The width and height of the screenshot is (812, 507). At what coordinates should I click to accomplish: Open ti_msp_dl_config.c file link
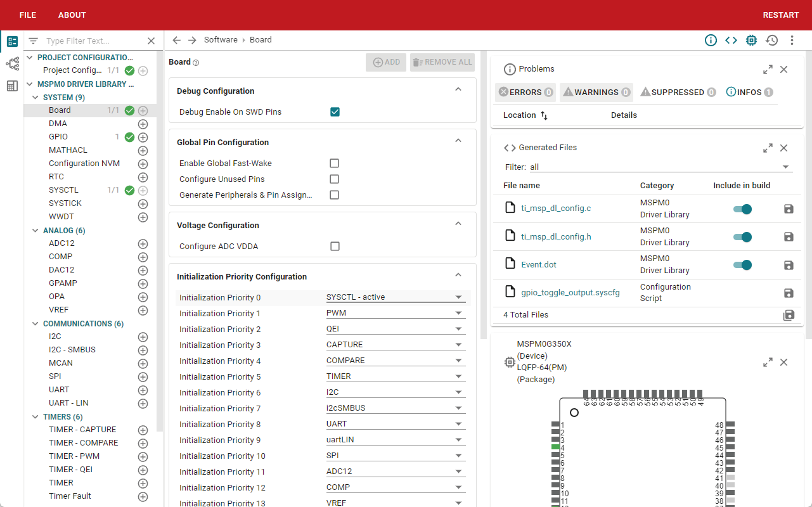click(556, 208)
